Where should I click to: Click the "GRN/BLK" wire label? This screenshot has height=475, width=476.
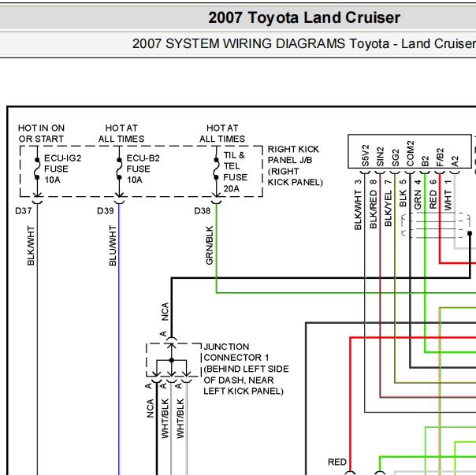click(x=210, y=245)
